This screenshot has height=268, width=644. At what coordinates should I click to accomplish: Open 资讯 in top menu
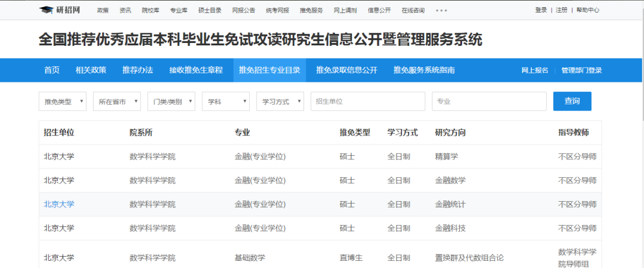click(x=125, y=10)
